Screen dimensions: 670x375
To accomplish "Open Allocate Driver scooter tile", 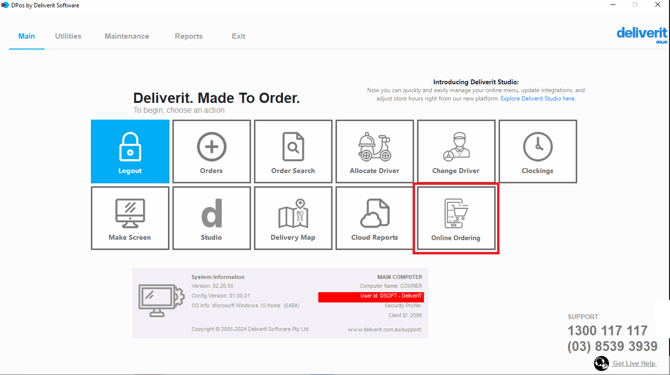I will [375, 152].
